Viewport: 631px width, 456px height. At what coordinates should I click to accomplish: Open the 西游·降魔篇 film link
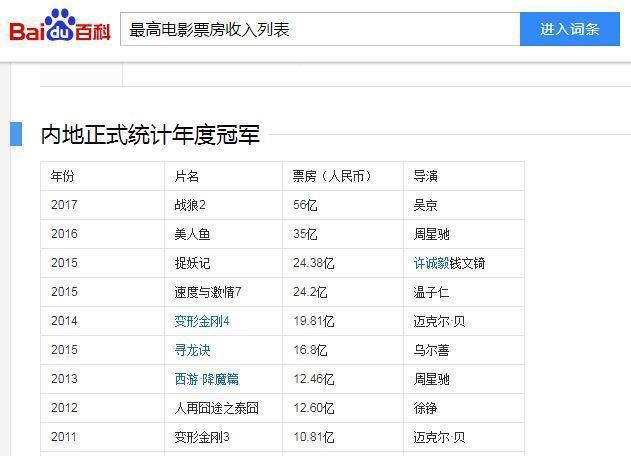coord(206,379)
